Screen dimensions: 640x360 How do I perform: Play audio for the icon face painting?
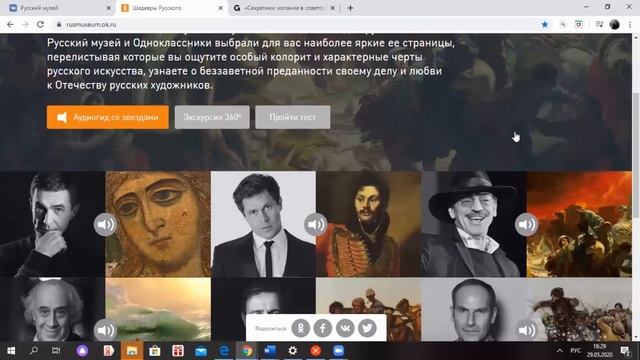tap(105, 224)
